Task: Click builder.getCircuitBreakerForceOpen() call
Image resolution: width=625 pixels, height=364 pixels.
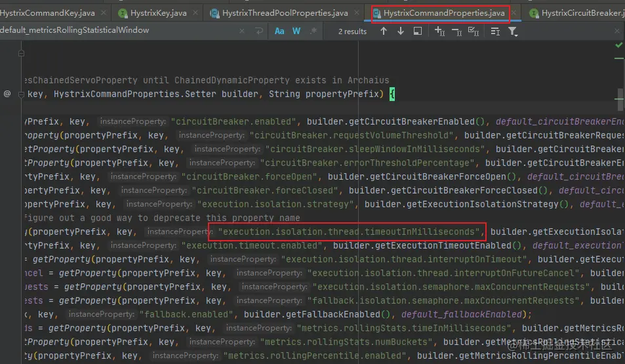Action: pos(422,176)
